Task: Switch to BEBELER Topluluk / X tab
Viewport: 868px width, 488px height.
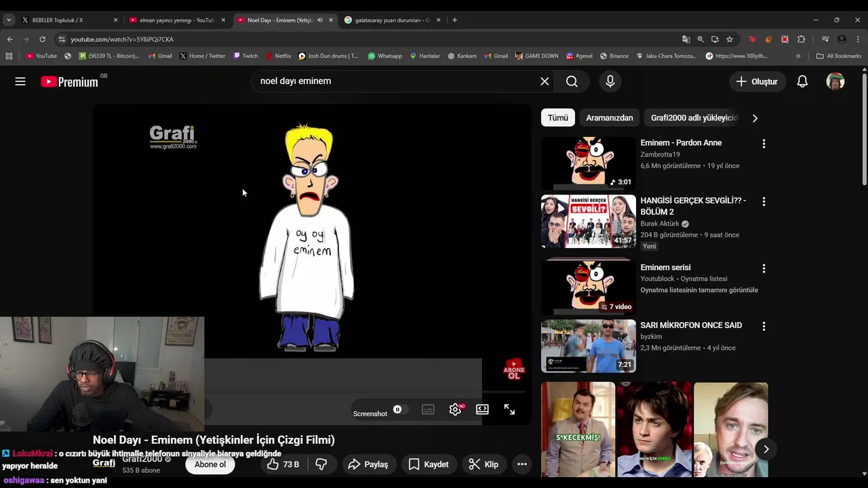Action: [x=69, y=20]
